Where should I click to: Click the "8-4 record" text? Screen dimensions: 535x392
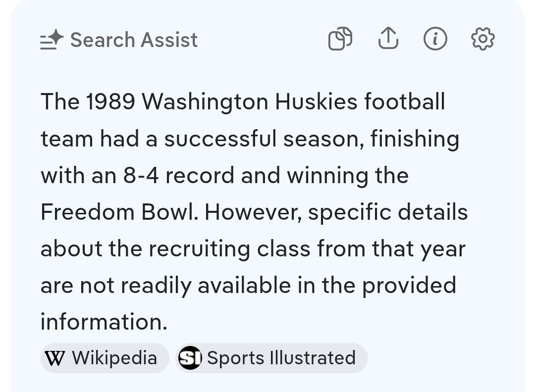pyautogui.click(x=178, y=176)
